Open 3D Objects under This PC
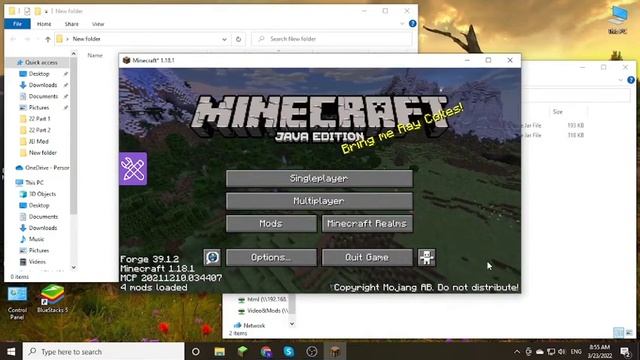The width and height of the screenshot is (640, 360). click(42, 194)
